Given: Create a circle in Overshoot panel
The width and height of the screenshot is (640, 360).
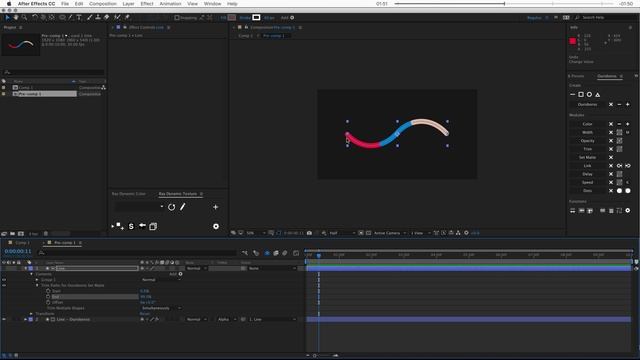Looking at the screenshot, I should coord(589,94).
